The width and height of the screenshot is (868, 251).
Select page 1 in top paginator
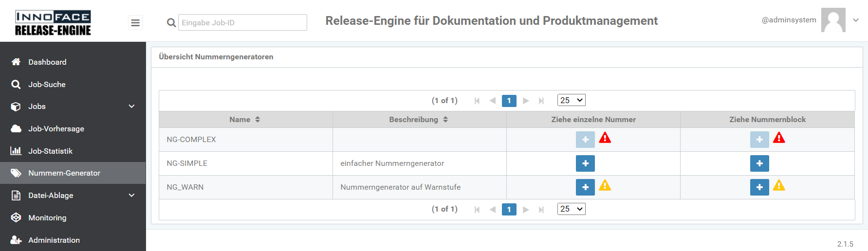click(509, 101)
